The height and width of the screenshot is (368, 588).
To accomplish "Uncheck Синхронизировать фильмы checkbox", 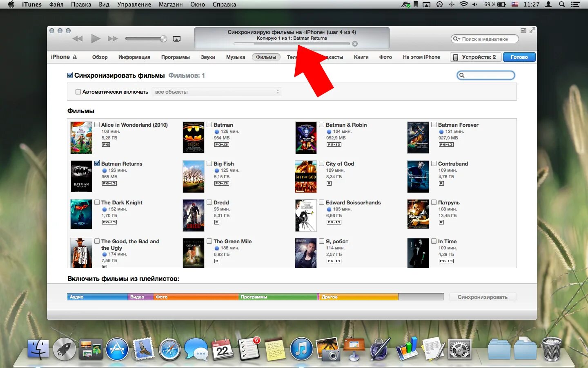I will pos(70,75).
